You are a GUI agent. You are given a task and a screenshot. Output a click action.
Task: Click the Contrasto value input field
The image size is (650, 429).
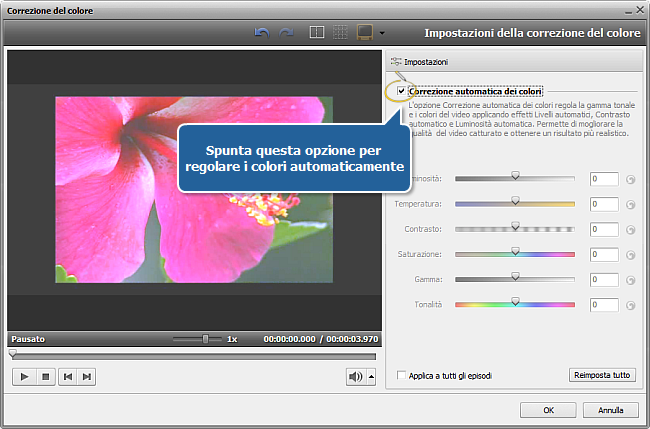603,229
